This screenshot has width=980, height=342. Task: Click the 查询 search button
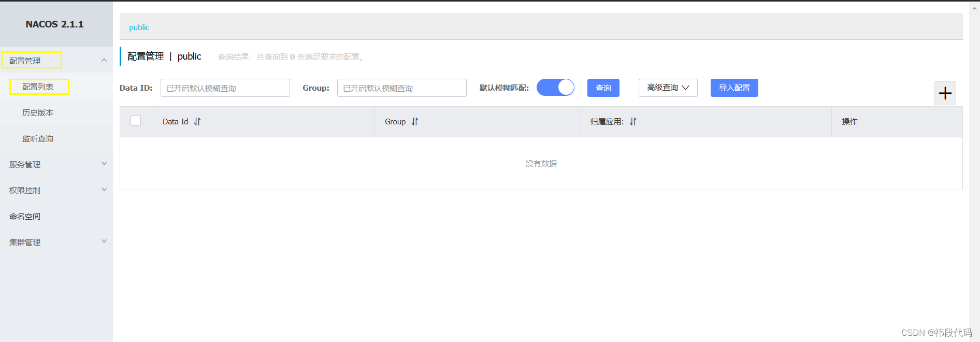click(603, 88)
